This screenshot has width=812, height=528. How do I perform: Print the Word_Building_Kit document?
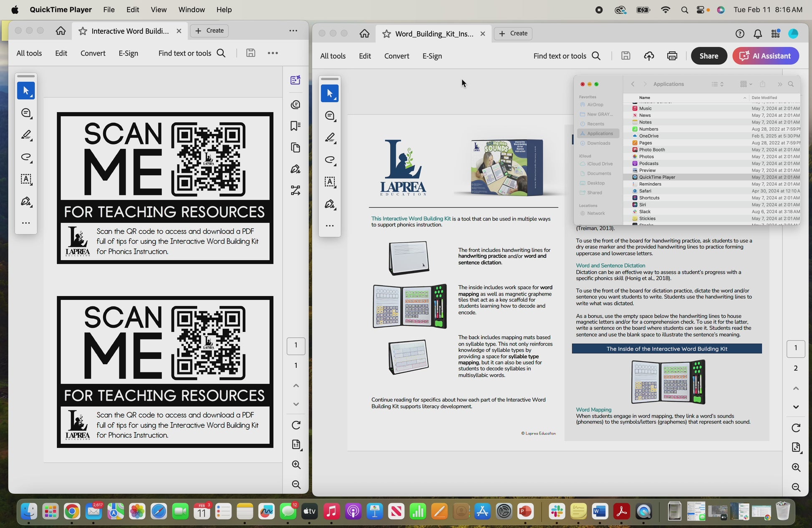(672, 56)
